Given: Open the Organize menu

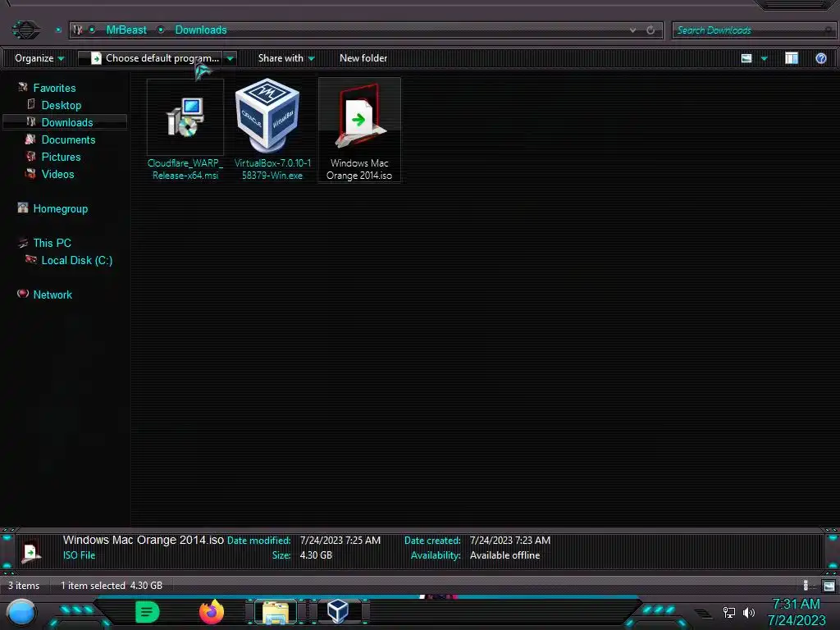Looking at the screenshot, I should [x=39, y=58].
